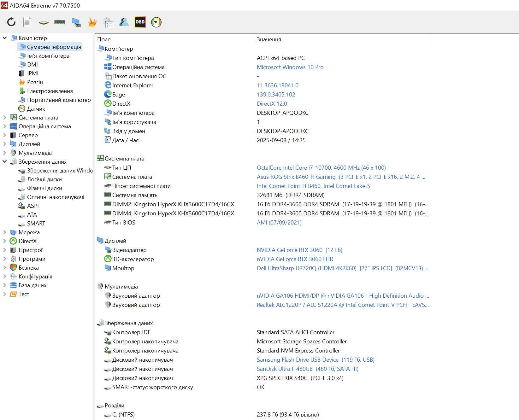519x420 pixels.
Task: Click the Report Wizard toolbar icon
Action: tap(108, 22)
